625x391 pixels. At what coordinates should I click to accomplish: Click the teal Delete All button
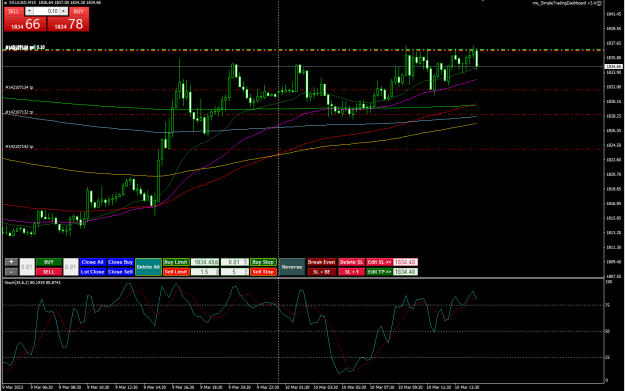tap(148, 267)
